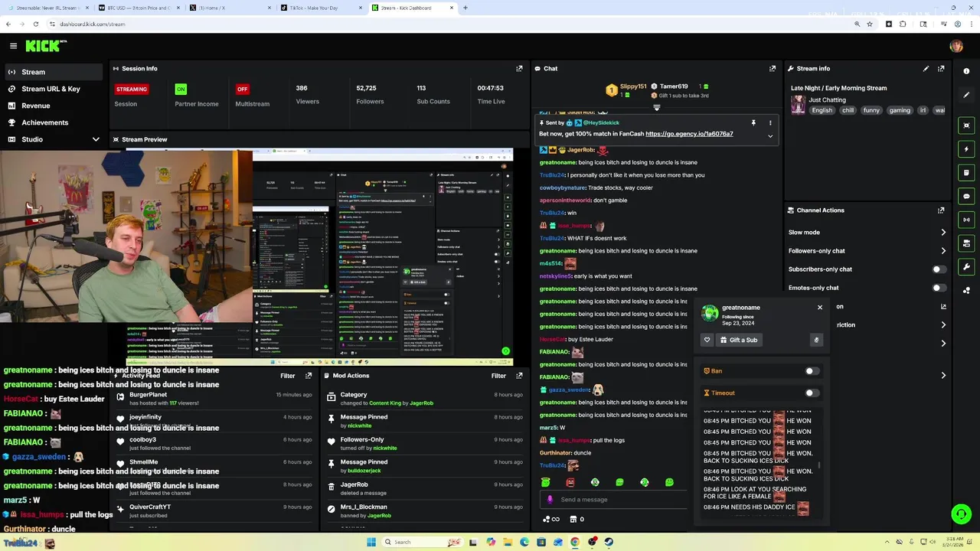Click the gaming stream tag
The image size is (980, 551).
900,110
